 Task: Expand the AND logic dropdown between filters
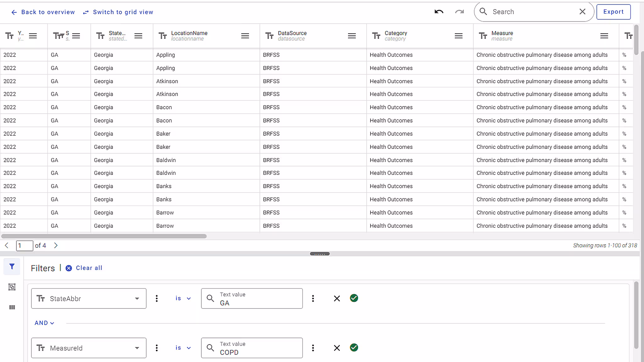44,323
